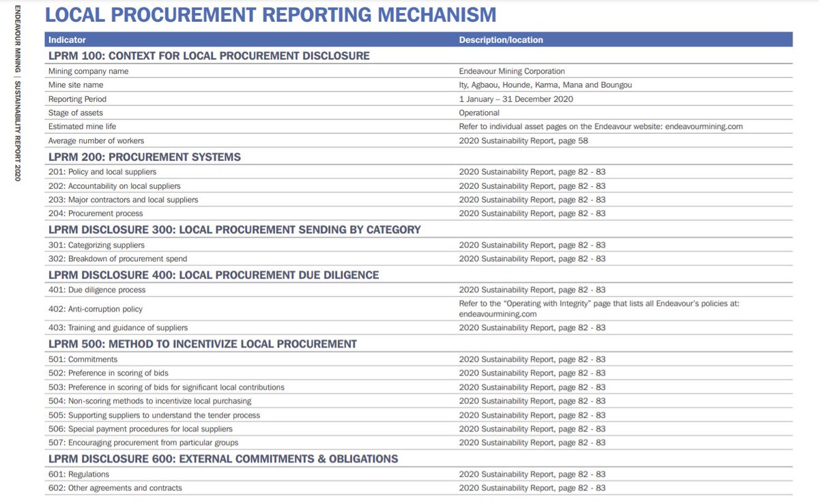This screenshot has width=819, height=504.
Task: Click the 'LPRM DISCLOSURE 400' section heading
Action: coord(214,275)
